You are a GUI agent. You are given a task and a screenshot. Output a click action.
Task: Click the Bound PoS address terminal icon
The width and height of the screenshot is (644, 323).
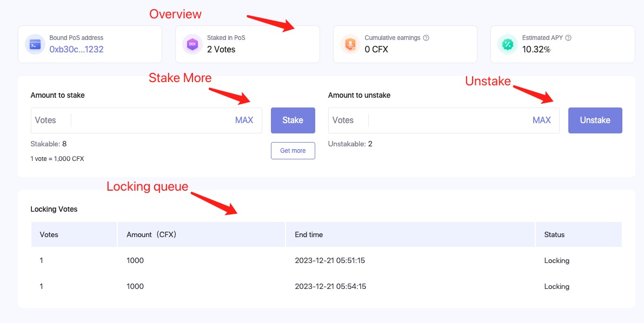(x=35, y=44)
